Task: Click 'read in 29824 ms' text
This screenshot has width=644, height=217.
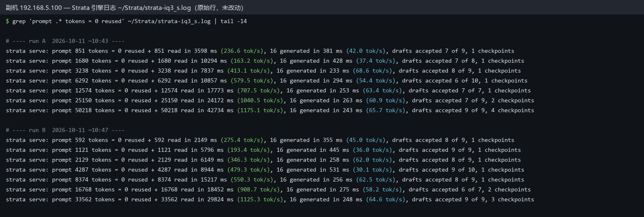Action: (207, 200)
